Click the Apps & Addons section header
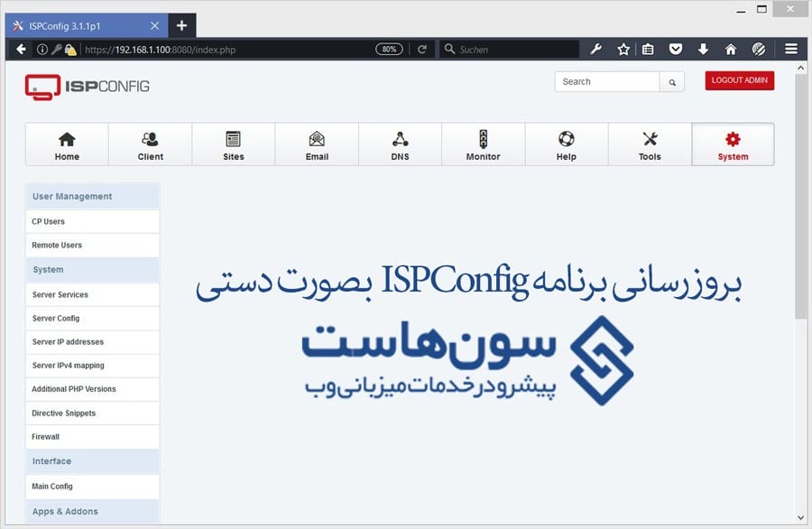This screenshot has width=812, height=529. 93,511
